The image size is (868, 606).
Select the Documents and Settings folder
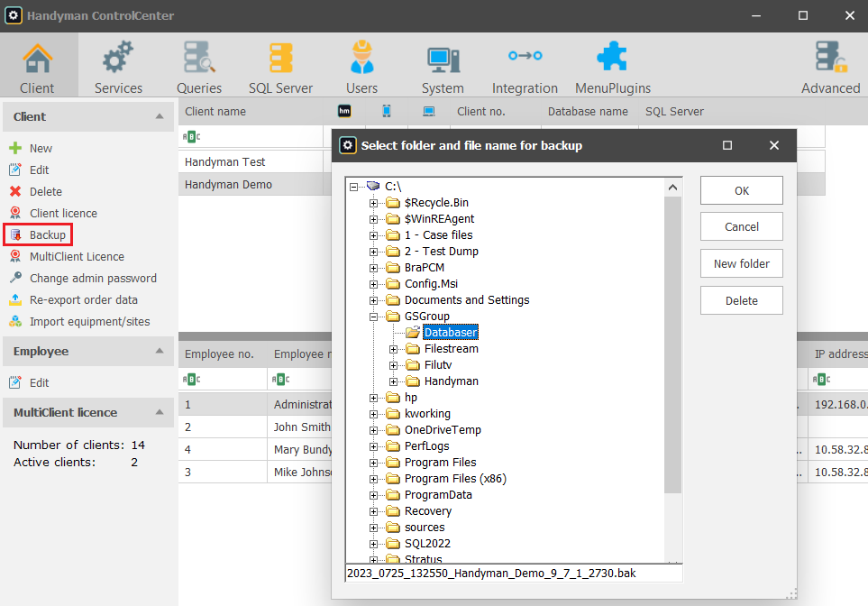pos(467,299)
